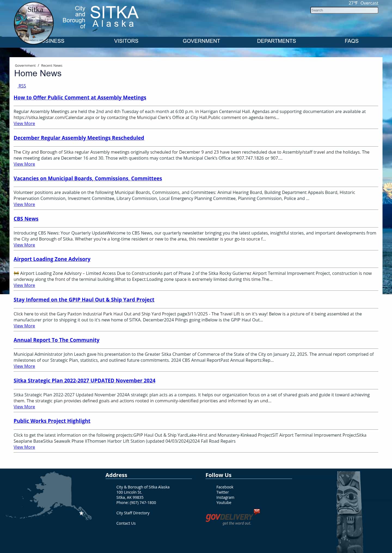Open the CBS News article heading
392x553 pixels.
[26, 219]
